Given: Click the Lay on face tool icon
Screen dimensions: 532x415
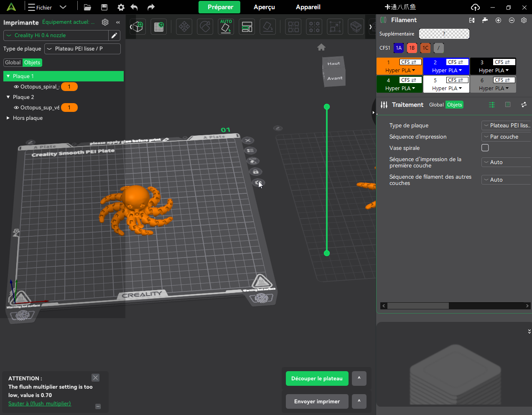Looking at the screenshot, I should tap(268, 27).
